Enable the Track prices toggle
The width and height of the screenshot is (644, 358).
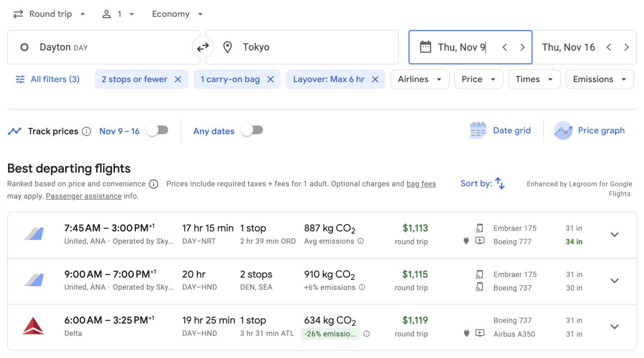pos(157,131)
